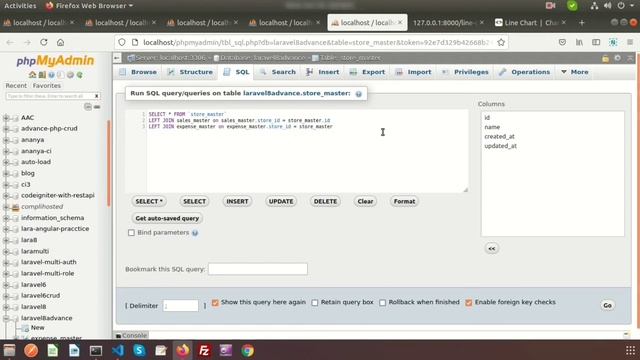Open the Firefox library icon
640x360 pixels.
[579, 42]
